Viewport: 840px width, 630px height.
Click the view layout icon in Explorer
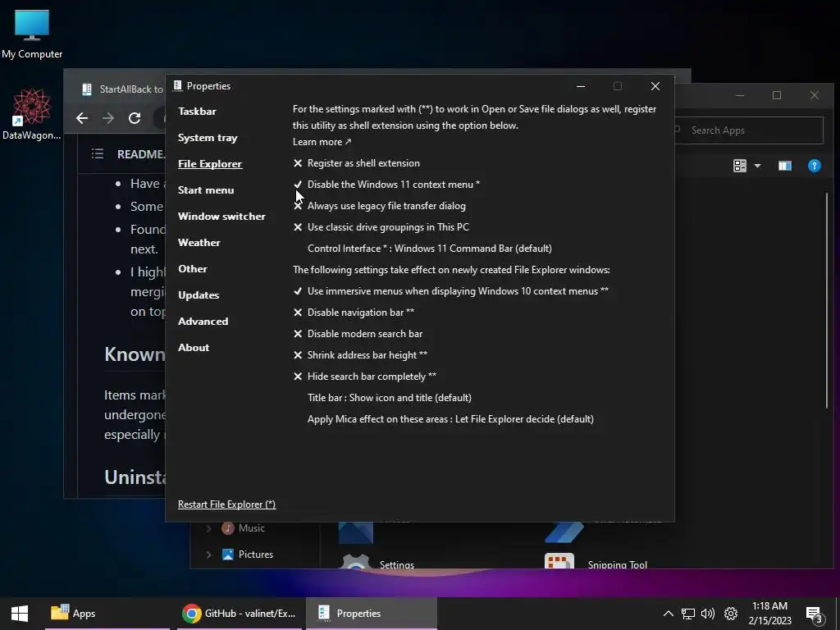[x=740, y=166]
